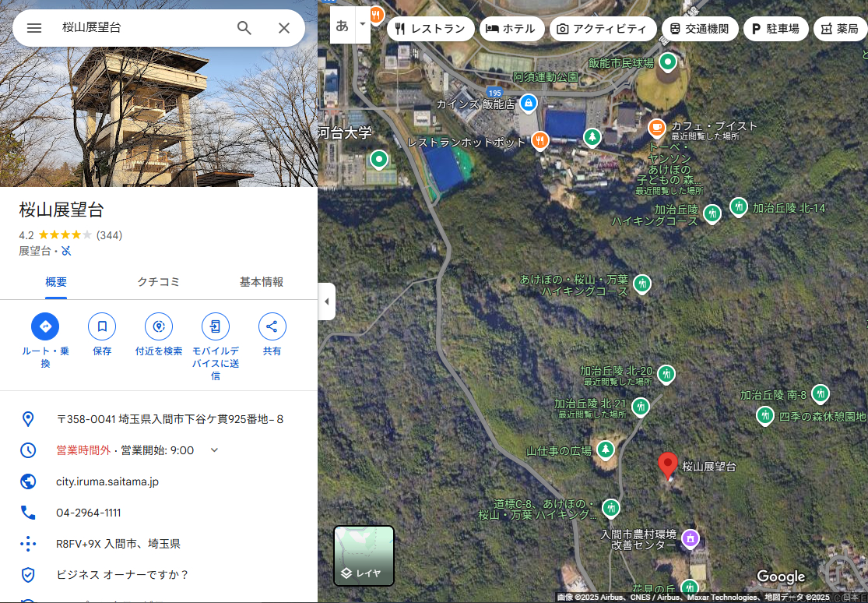Viewport: 868px width, 603px height.
Task: Click the not wheelchair accessible icon
Action: (x=66, y=251)
